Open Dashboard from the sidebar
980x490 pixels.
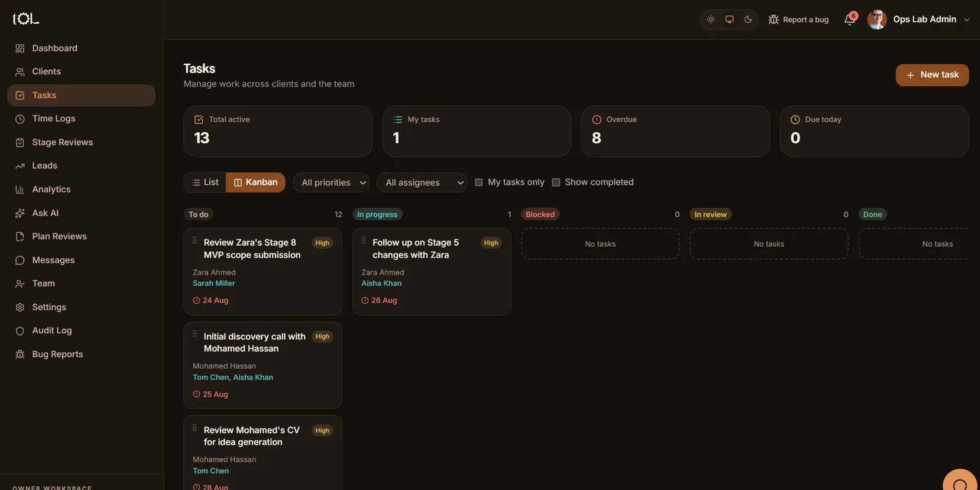pyautogui.click(x=81, y=48)
